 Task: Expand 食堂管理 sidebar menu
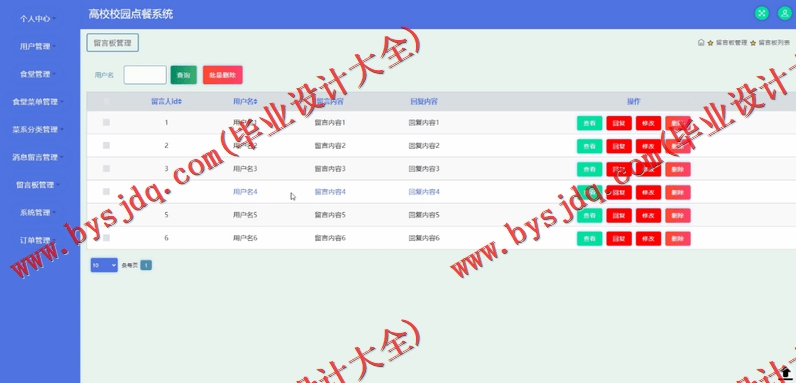[37, 74]
